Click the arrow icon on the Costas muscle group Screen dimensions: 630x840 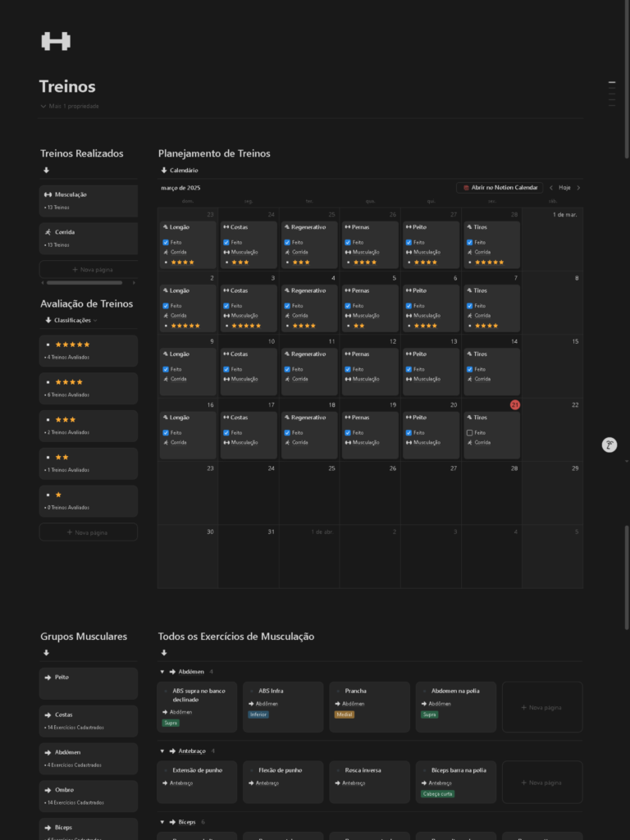click(x=48, y=714)
